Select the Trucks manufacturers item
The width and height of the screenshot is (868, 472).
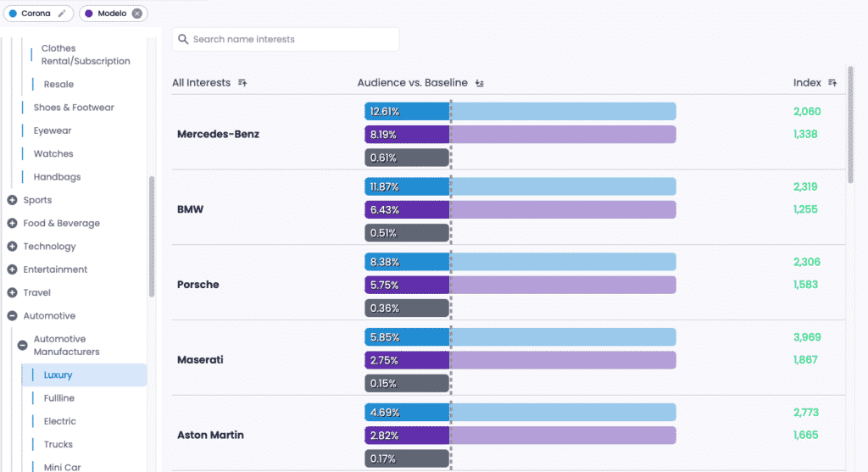pyautogui.click(x=58, y=444)
